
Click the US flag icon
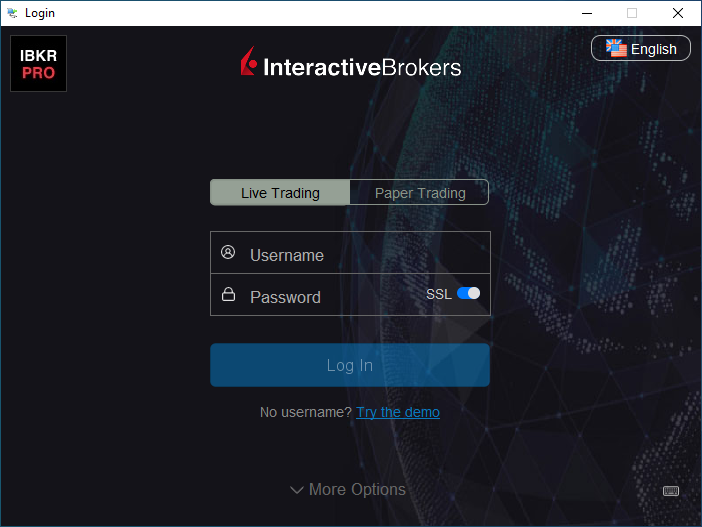tap(616, 48)
